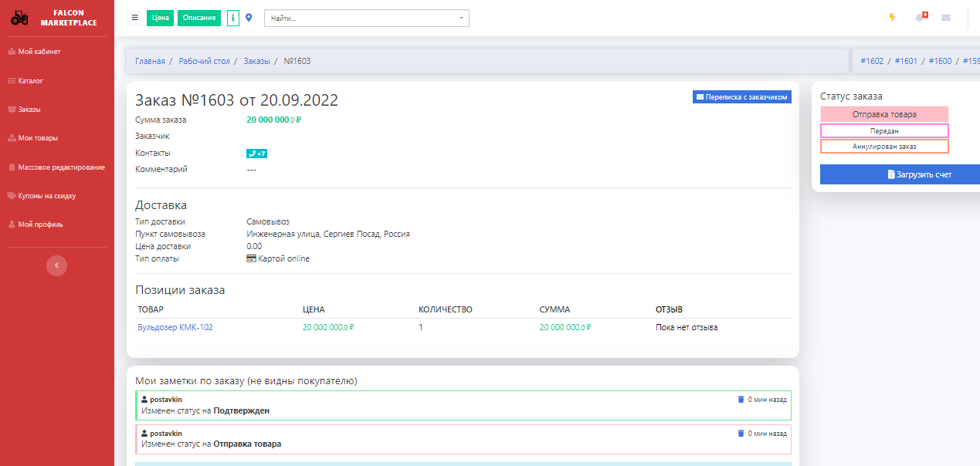Screen dimensions: 980x466
Task: Select the pink 'Отправка товара' status
Action: tap(884, 114)
